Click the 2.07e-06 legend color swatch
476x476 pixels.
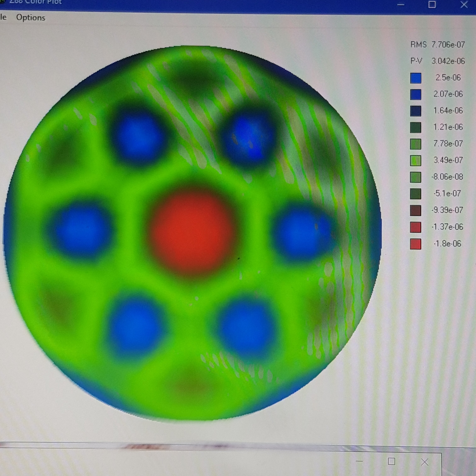416,94
